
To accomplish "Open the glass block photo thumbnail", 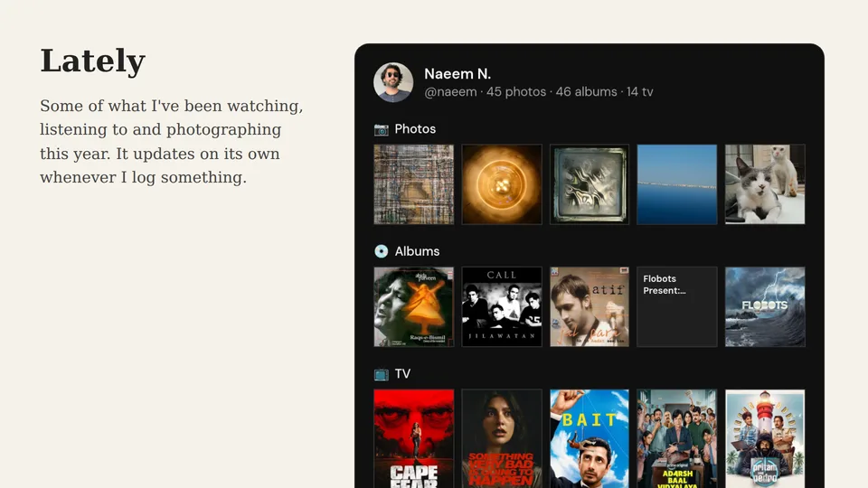I will coord(589,184).
